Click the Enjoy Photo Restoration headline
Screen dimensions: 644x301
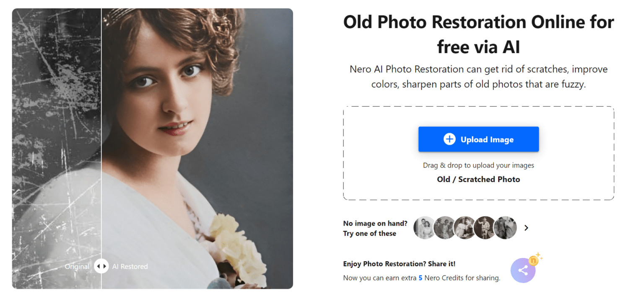pos(399,264)
